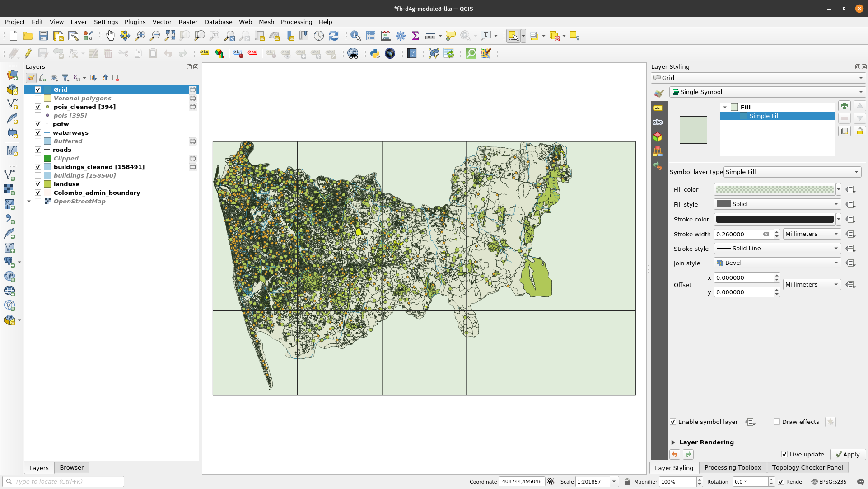The width and height of the screenshot is (868, 489).
Task: Click the Zoom In magnifier tool
Action: [x=140, y=36]
